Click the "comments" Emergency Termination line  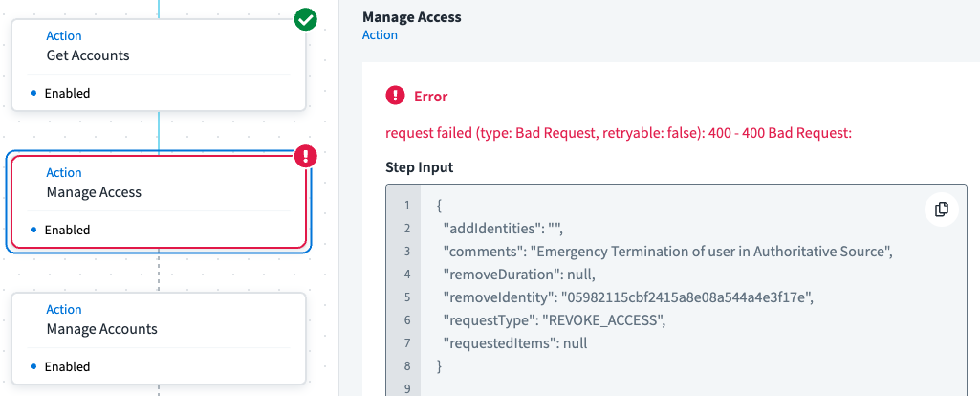click(667, 251)
